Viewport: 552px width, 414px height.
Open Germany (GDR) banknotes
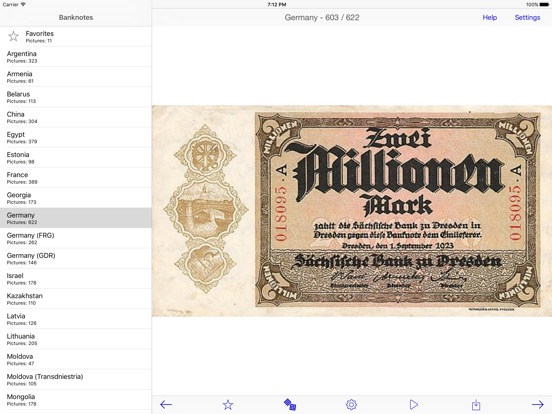point(76,258)
